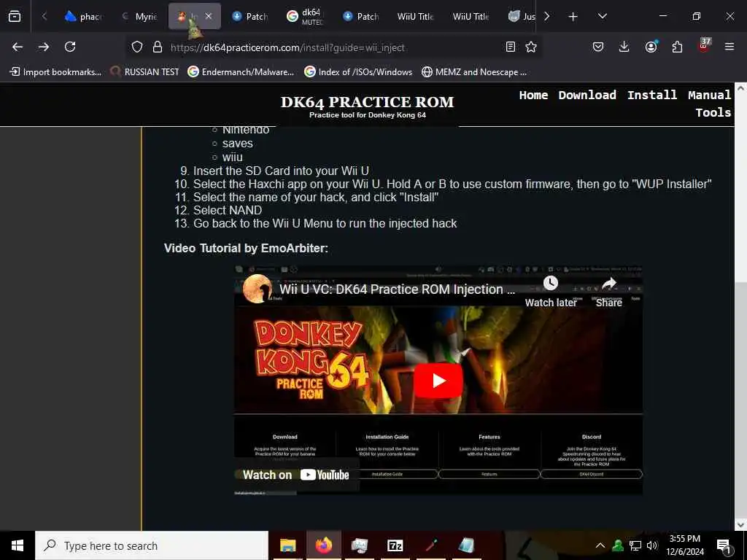This screenshot has height=560, width=747.
Task: Open the RUSSIAN TEST bookmark
Action: pos(144,72)
